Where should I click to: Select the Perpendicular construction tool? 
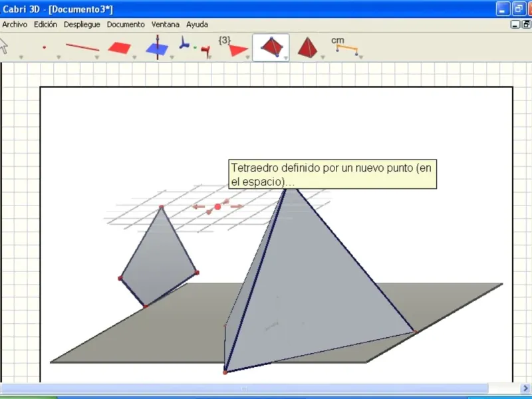pyautogui.click(x=157, y=47)
